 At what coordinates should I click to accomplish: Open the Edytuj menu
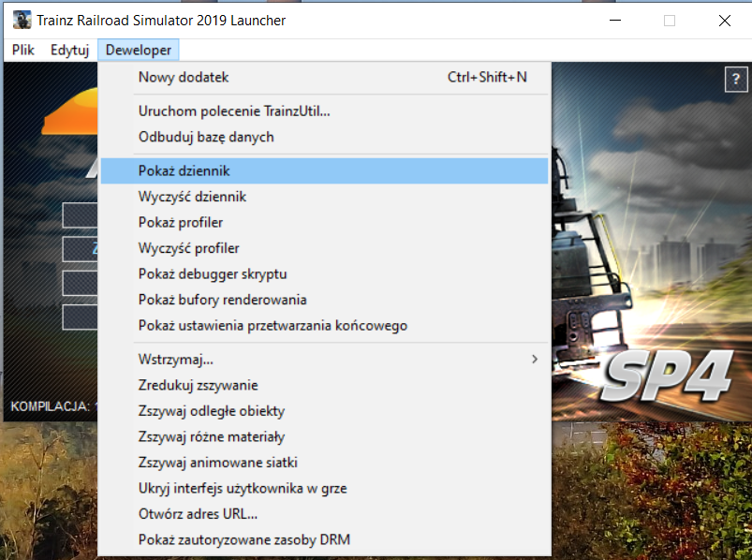pos(70,50)
